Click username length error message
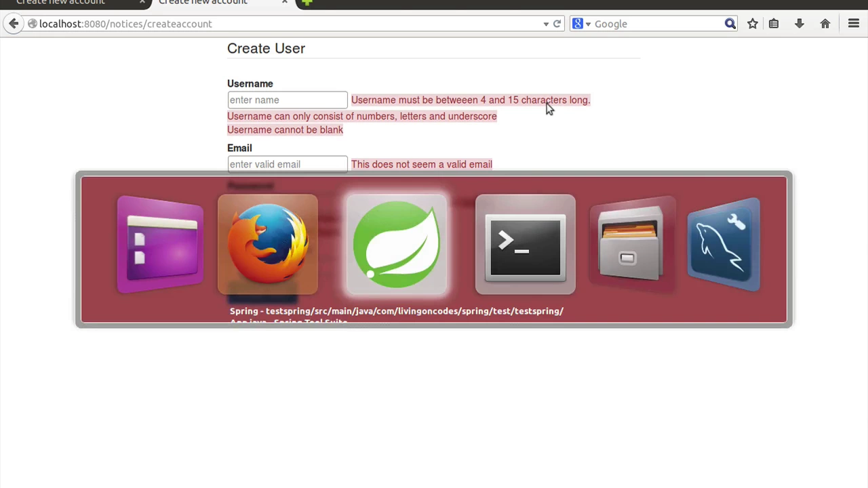 tap(471, 100)
